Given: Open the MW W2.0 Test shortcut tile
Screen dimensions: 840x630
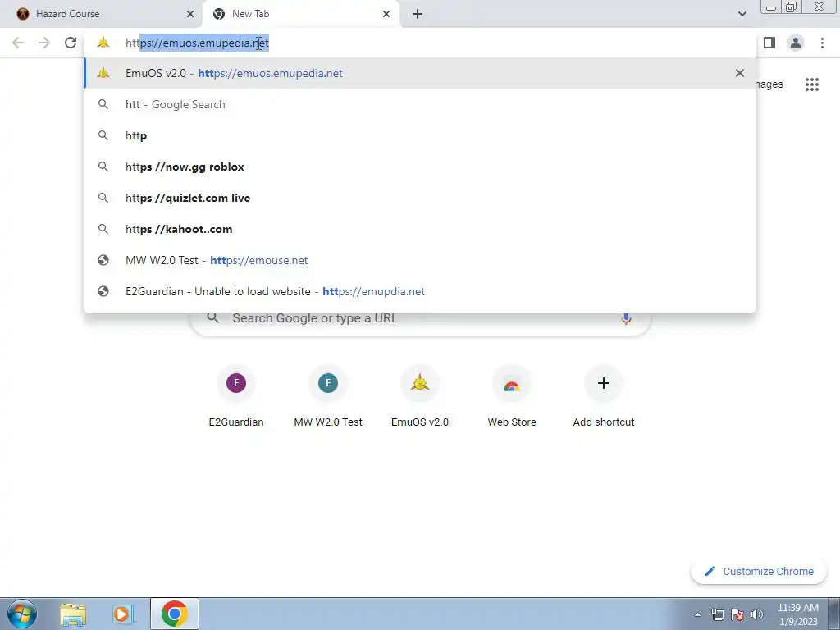Looking at the screenshot, I should coord(328,396).
